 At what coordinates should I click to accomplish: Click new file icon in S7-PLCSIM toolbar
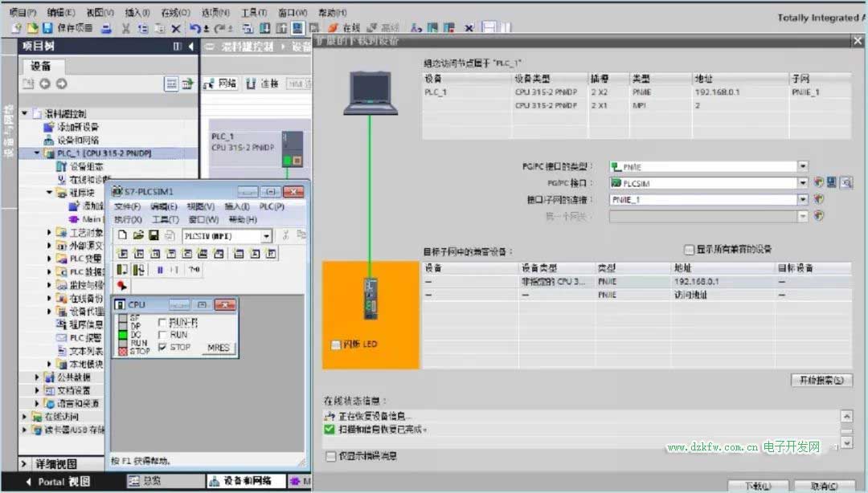(x=122, y=235)
